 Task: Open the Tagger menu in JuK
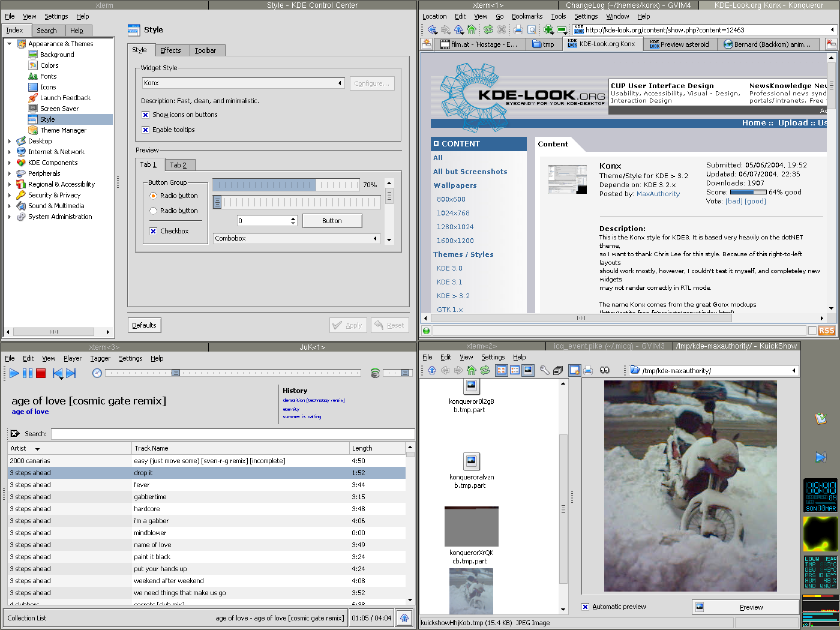tap(100, 358)
